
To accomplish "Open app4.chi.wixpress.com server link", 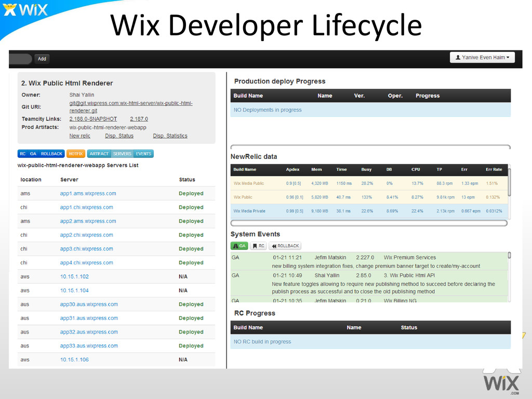I will tap(87, 262).
